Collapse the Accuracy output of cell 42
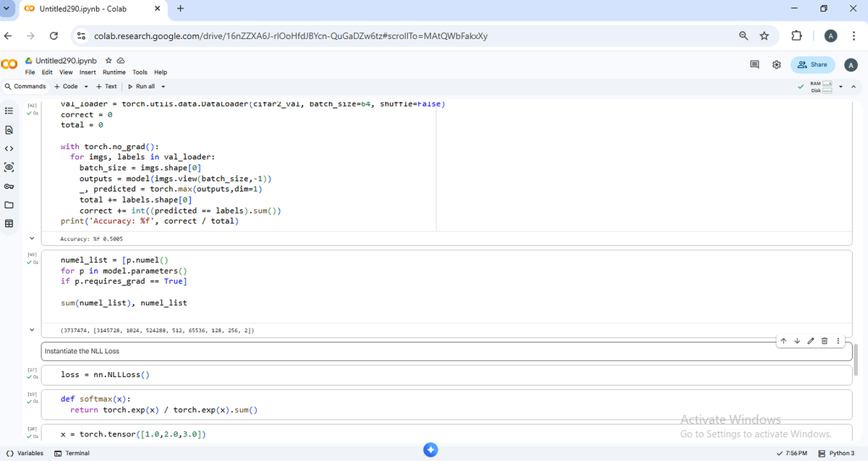Screen dimensions: 868x461 pyautogui.click(x=31, y=238)
